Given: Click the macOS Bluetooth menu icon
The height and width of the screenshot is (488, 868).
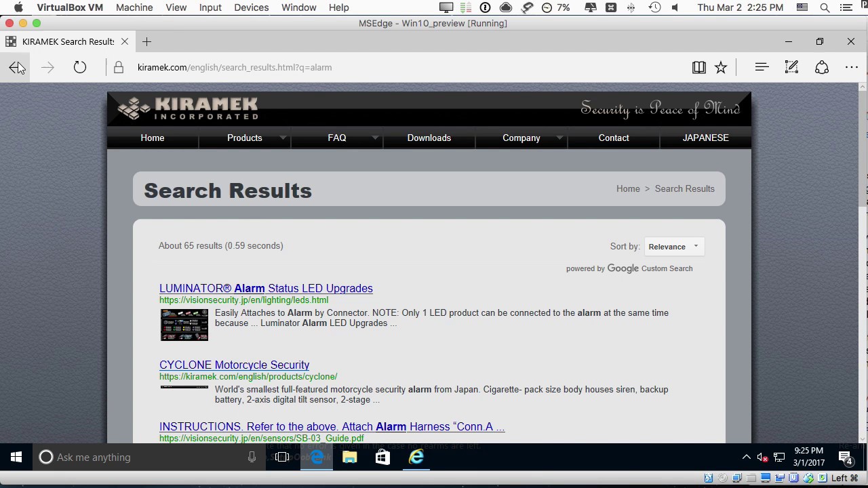Looking at the screenshot, I should tap(631, 7).
